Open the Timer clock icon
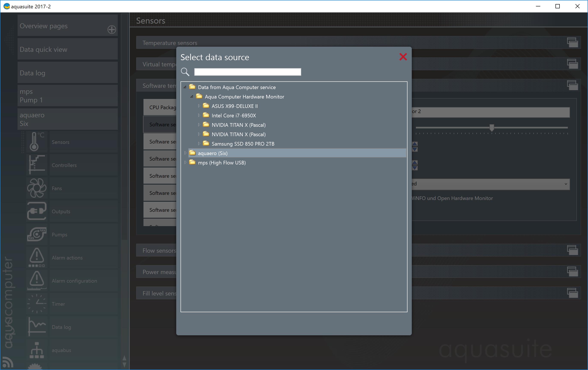This screenshot has width=588, height=370. coord(36,304)
